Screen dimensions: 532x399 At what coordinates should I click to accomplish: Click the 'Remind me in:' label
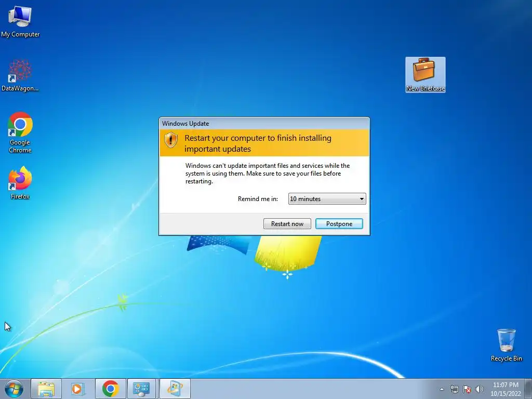[x=258, y=199]
